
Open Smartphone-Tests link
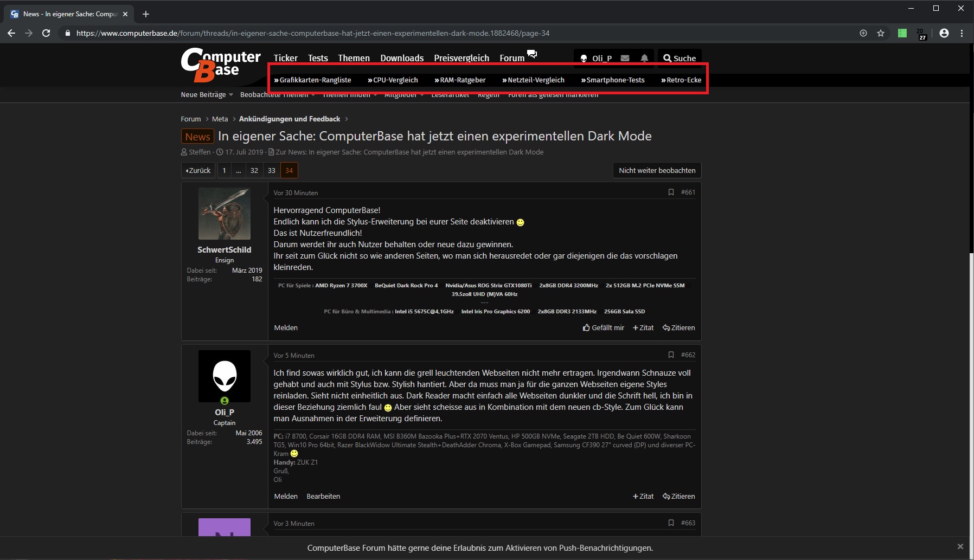(613, 80)
